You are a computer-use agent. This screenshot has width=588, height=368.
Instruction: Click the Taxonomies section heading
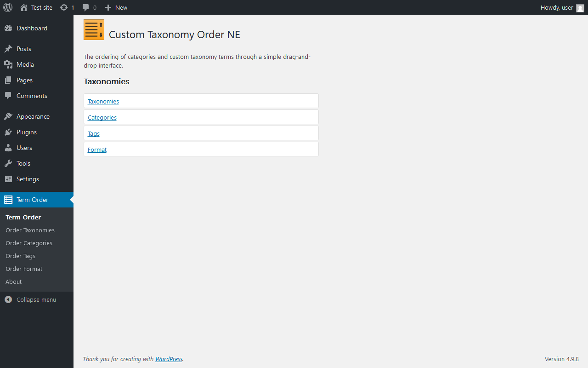pos(107,81)
